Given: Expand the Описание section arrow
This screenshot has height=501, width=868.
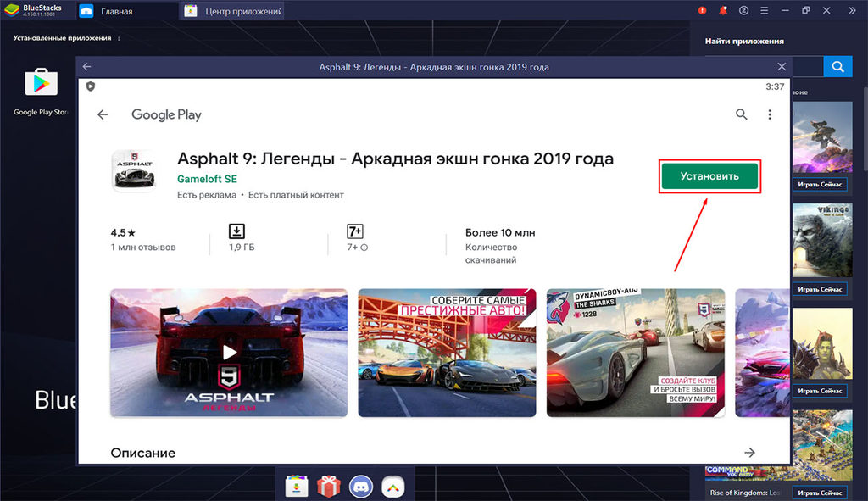Looking at the screenshot, I should coord(749,453).
